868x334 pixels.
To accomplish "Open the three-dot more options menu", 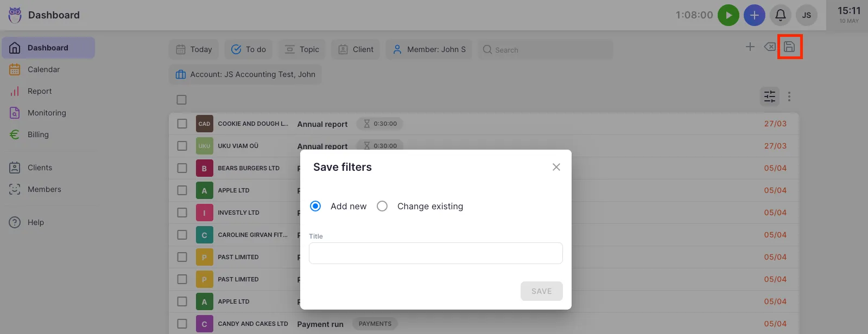I will coord(789,97).
